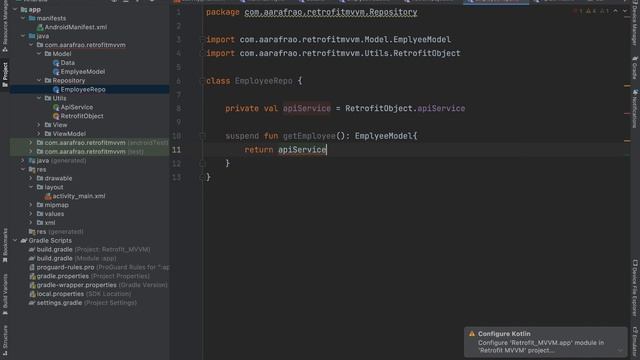
Task: Click the Kotlin class icon beside EmployeeRepo
Action: (56, 89)
